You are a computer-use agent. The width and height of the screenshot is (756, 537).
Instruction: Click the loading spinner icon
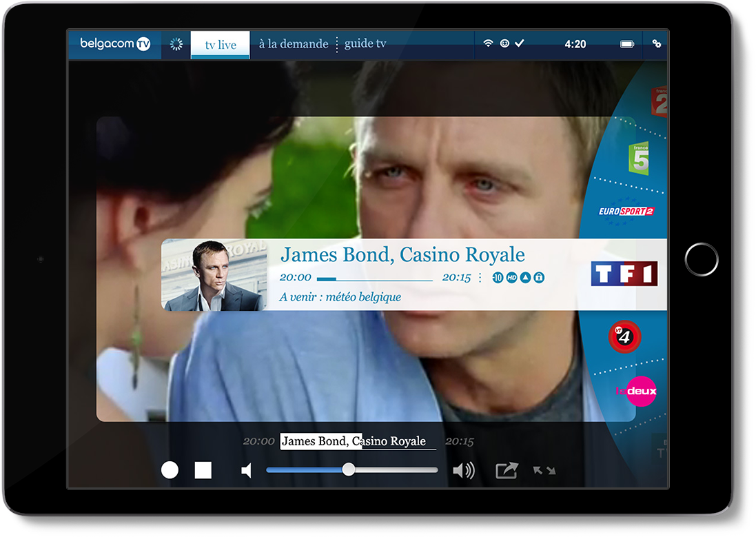176,44
